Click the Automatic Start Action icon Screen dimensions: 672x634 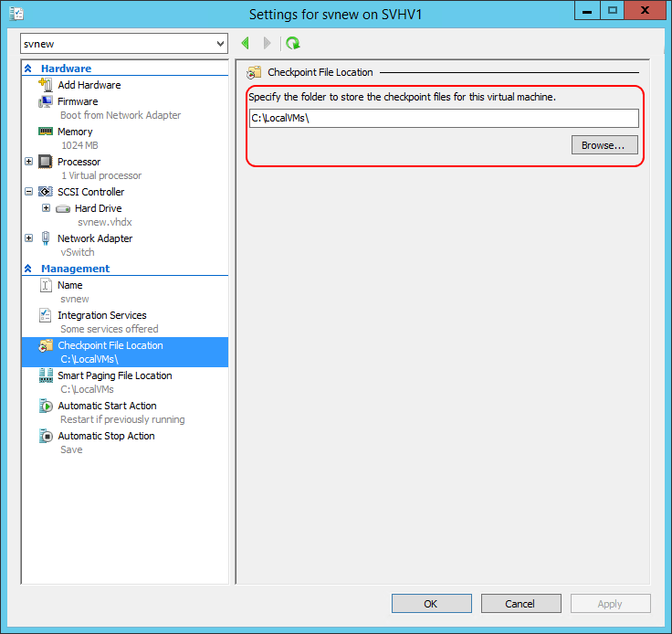46,406
